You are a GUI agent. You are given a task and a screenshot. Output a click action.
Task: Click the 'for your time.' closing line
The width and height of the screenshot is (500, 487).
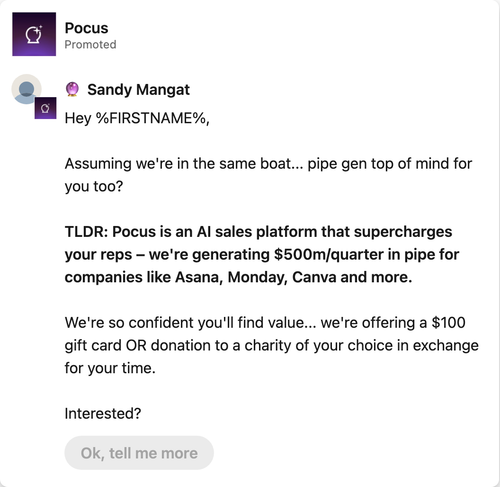click(110, 368)
